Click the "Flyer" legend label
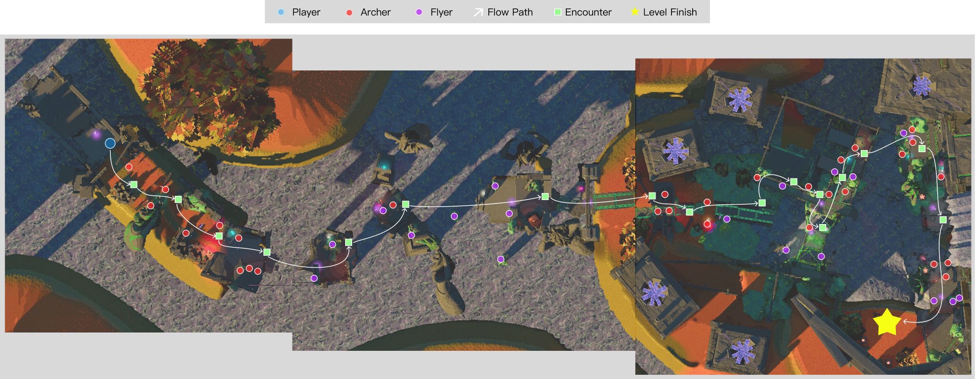980x379 pixels. pyautogui.click(x=441, y=12)
